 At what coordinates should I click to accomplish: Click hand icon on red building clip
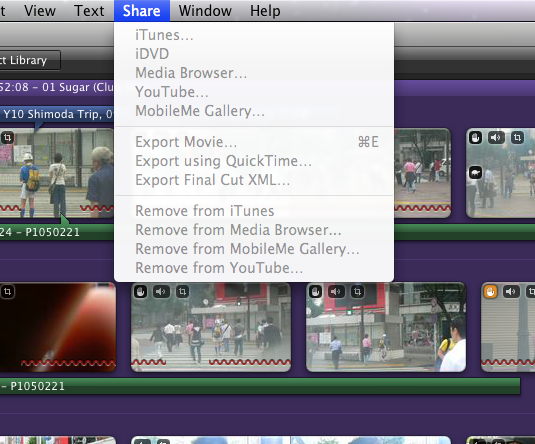pyautogui.click(x=315, y=292)
